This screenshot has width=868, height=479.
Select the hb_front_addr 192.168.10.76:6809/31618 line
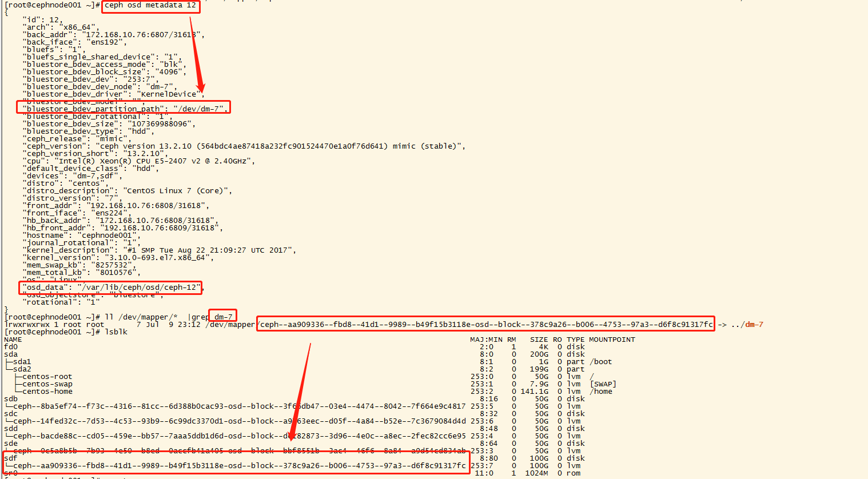tap(123, 228)
